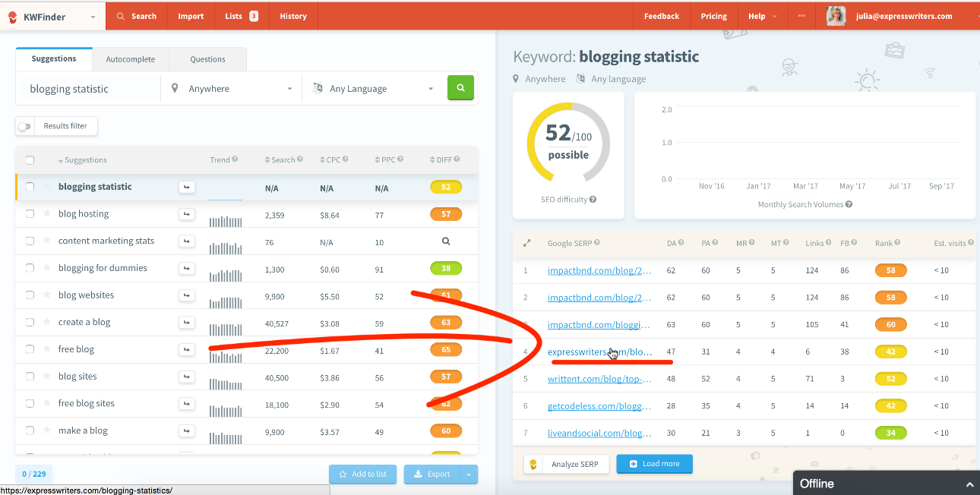The height and width of the screenshot is (495, 980).
Task: Check the blogging statistic row checkbox
Action: point(30,187)
